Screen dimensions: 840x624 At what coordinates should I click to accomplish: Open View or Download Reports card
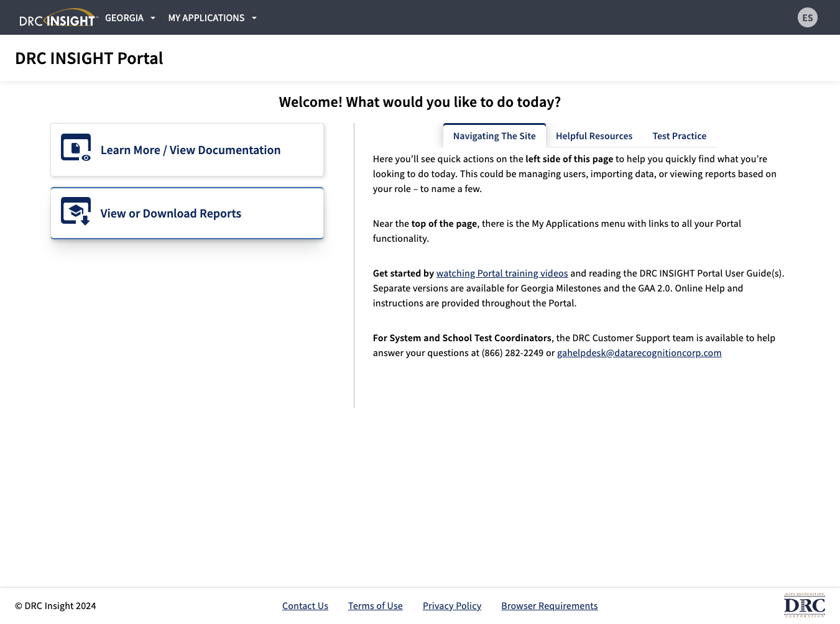(187, 213)
